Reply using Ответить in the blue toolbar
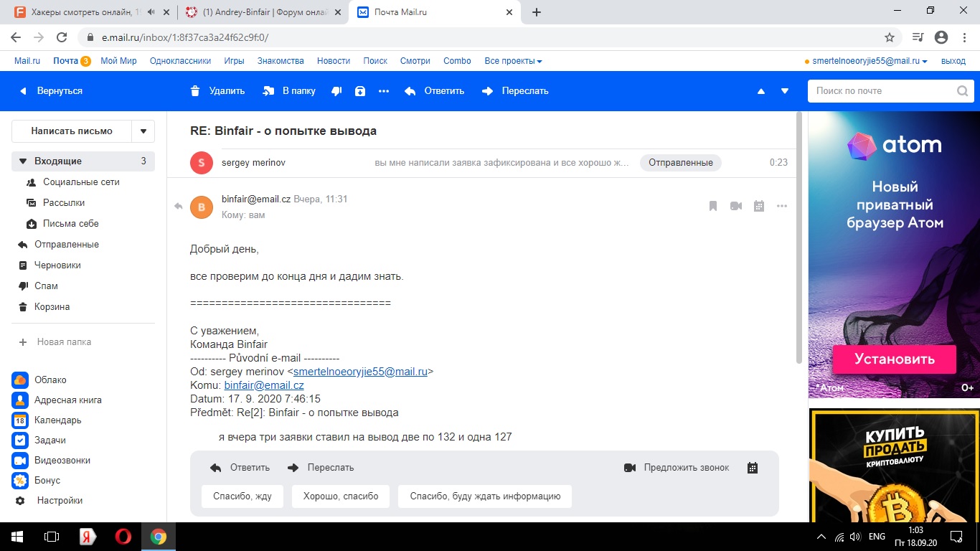980x551 pixels. 435,91
